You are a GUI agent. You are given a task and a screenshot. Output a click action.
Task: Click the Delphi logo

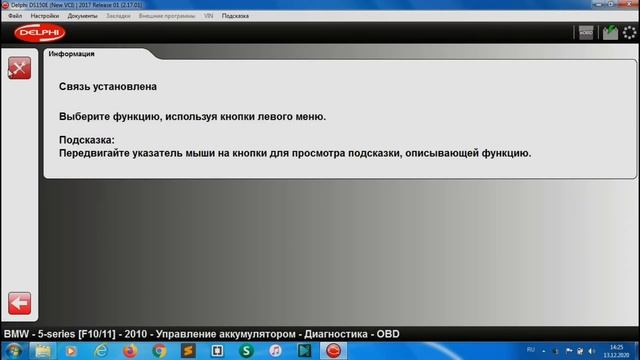coord(40,33)
